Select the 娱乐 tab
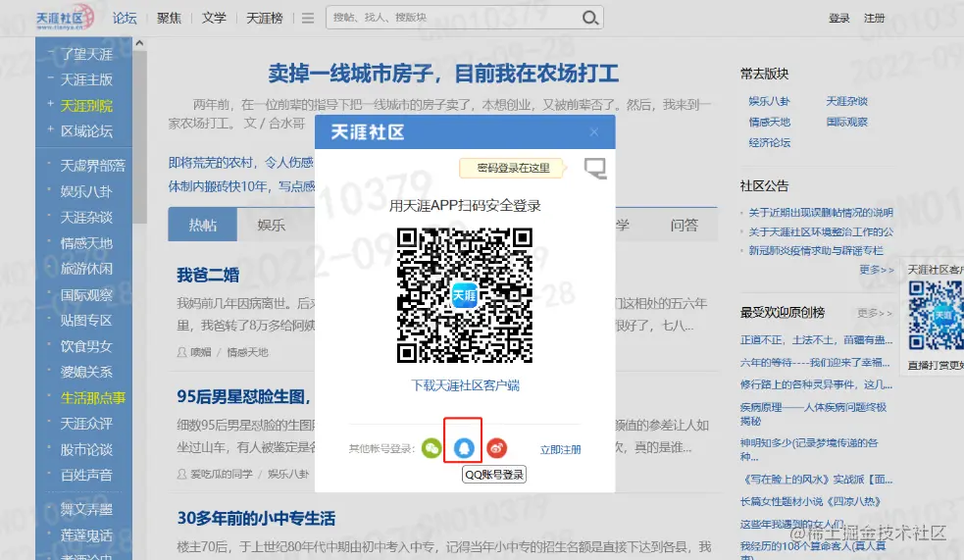The height and width of the screenshot is (560, 964). click(271, 225)
